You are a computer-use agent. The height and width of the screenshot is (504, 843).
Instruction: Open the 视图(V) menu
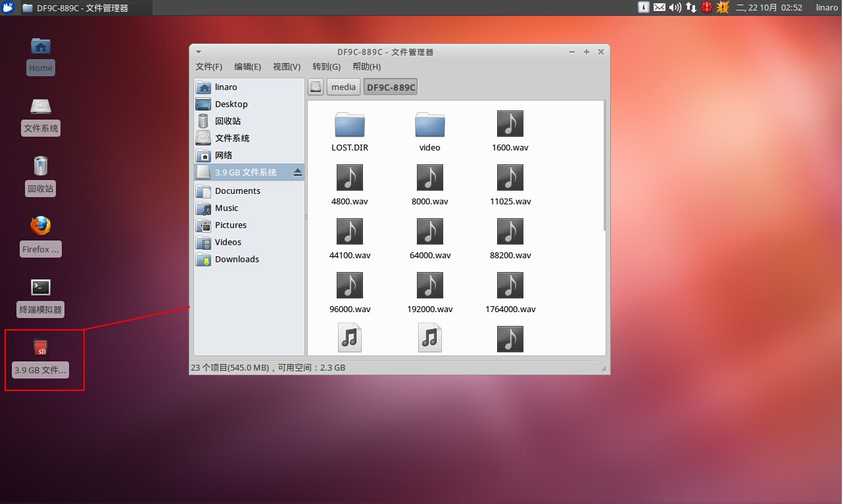(x=286, y=66)
